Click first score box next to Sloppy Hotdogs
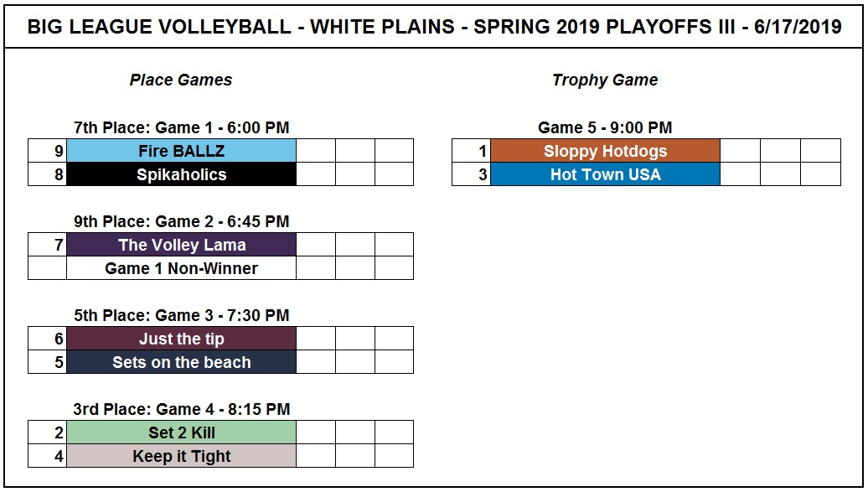This screenshot has height=492, width=868. [740, 151]
